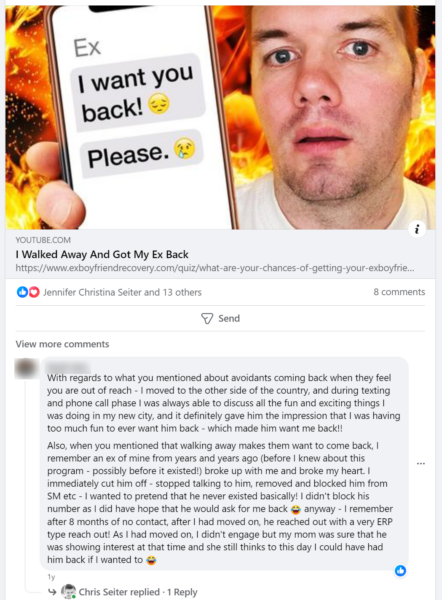Open Chris Seiter's small avatar
442x600 pixels.
(x=69, y=592)
